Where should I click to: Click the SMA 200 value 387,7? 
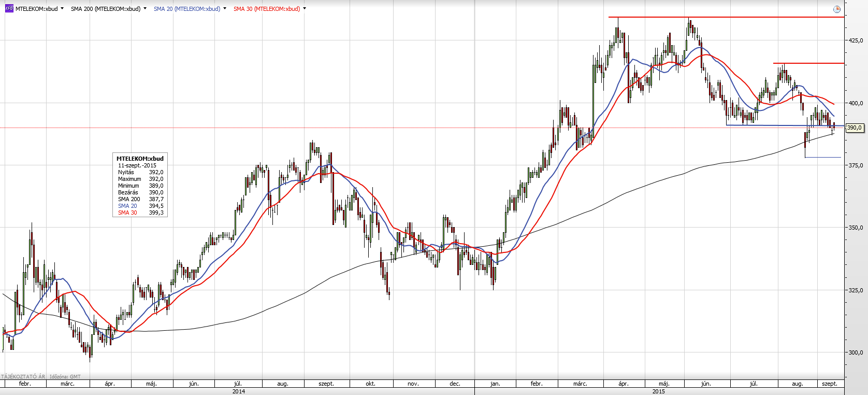[x=156, y=199]
